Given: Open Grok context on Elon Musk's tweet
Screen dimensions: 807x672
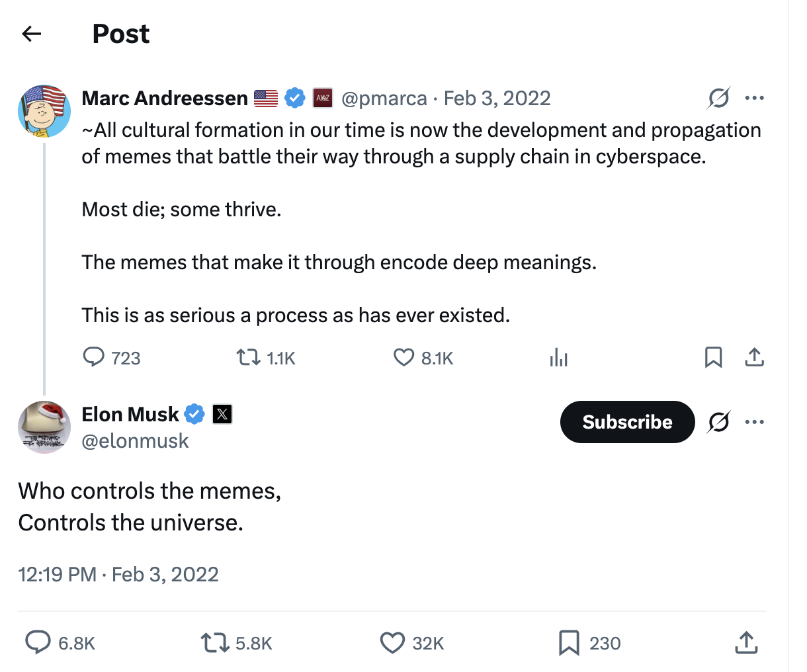Looking at the screenshot, I should (718, 421).
